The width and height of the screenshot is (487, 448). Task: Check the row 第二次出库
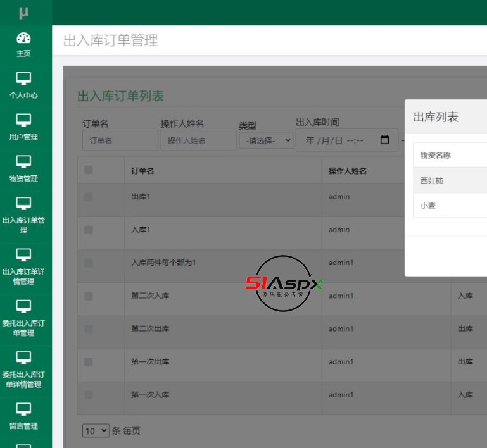pos(88,329)
